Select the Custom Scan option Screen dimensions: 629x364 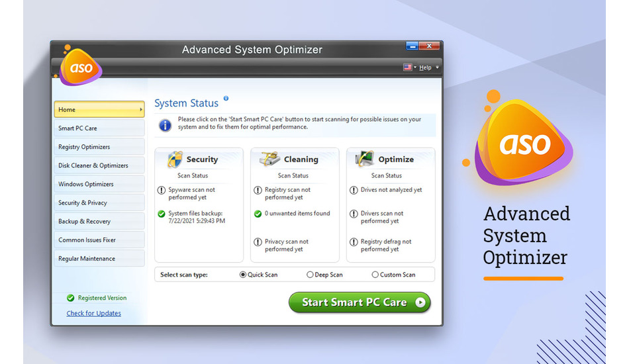click(x=393, y=275)
